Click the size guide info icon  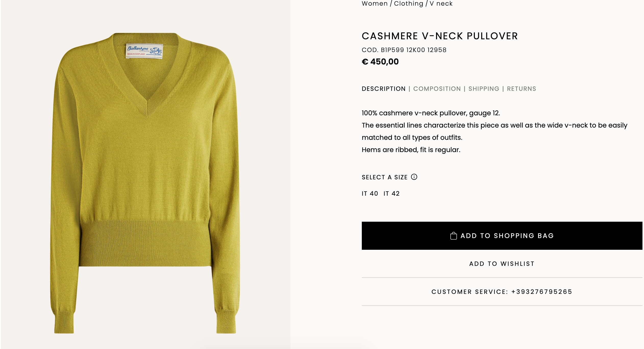(x=414, y=177)
